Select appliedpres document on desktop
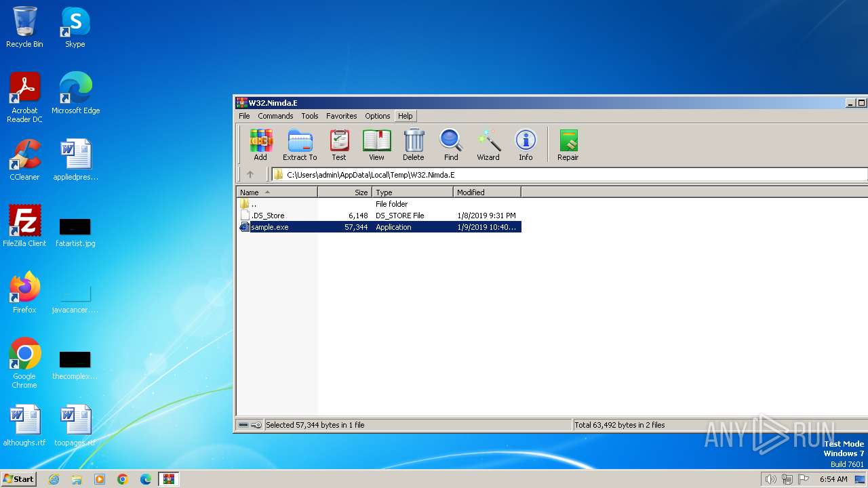 [x=75, y=160]
